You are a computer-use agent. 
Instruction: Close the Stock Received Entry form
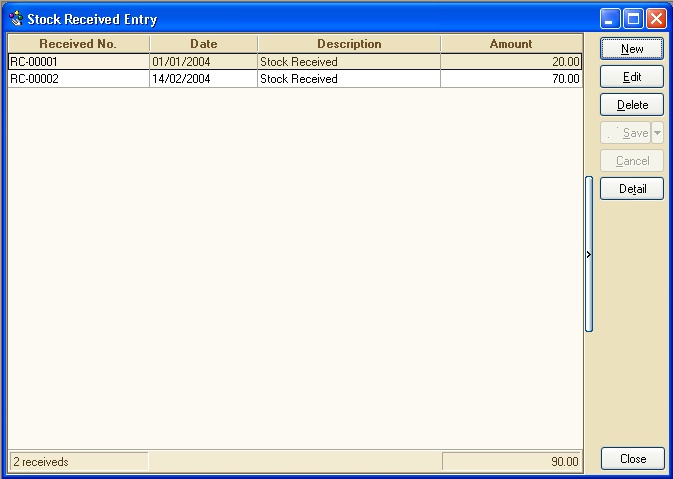pyautogui.click(x=633, y=459)
